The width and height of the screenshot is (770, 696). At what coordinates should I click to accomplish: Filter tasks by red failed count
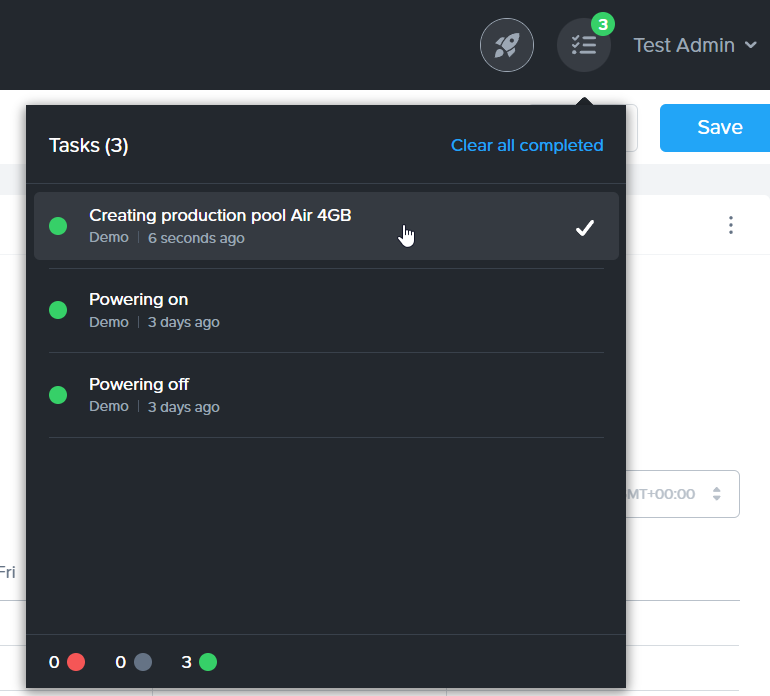[67, 662]
